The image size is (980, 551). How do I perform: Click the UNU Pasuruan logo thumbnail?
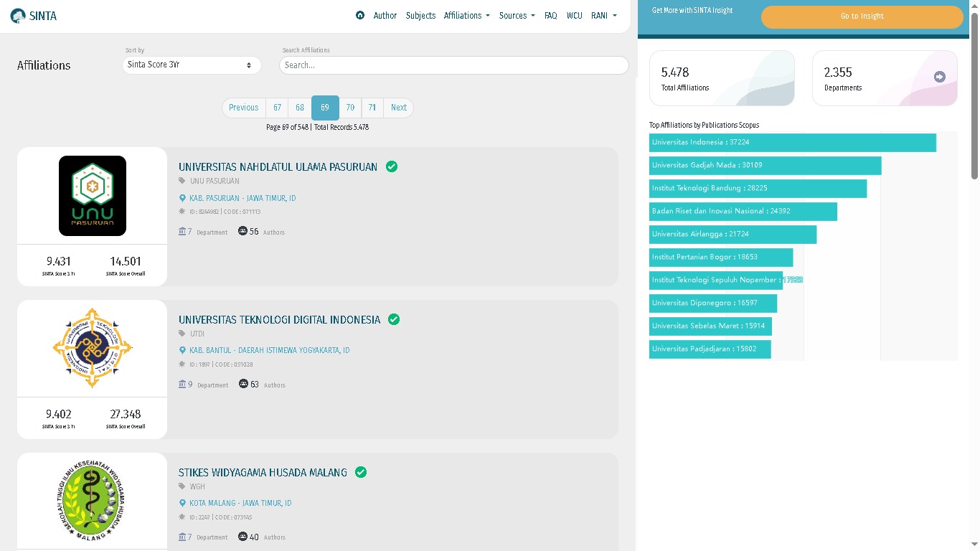(x=93, y=196)
